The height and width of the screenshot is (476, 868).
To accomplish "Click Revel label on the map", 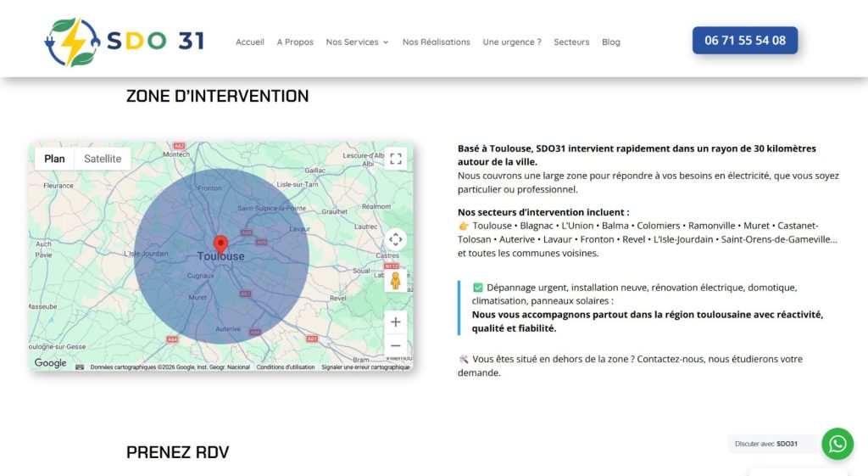I will (x=337, y=298).
